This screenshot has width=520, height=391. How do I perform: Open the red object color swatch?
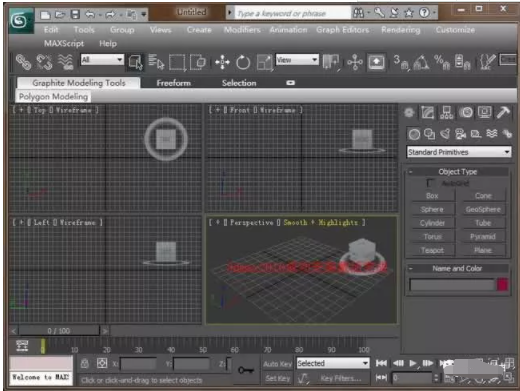tap(503, 285)
